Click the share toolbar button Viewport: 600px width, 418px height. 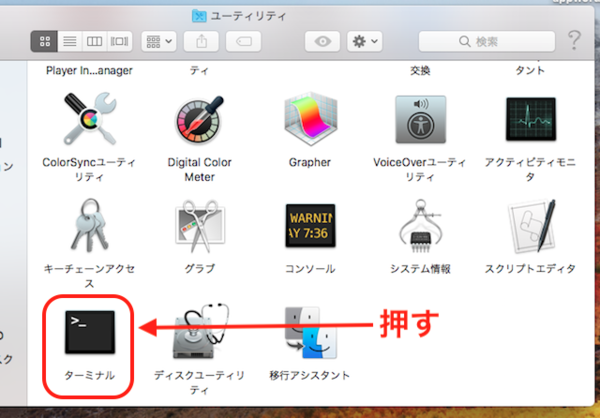click(201, 41)
